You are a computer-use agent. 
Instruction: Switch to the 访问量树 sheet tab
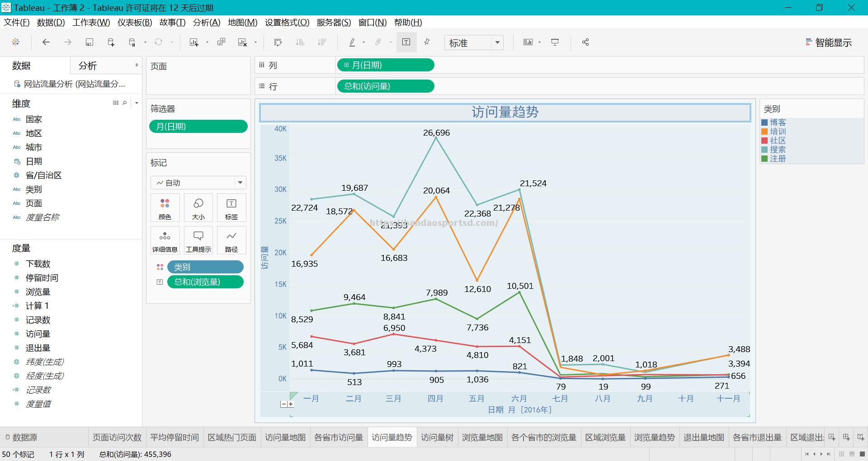[x=437, y=437]
